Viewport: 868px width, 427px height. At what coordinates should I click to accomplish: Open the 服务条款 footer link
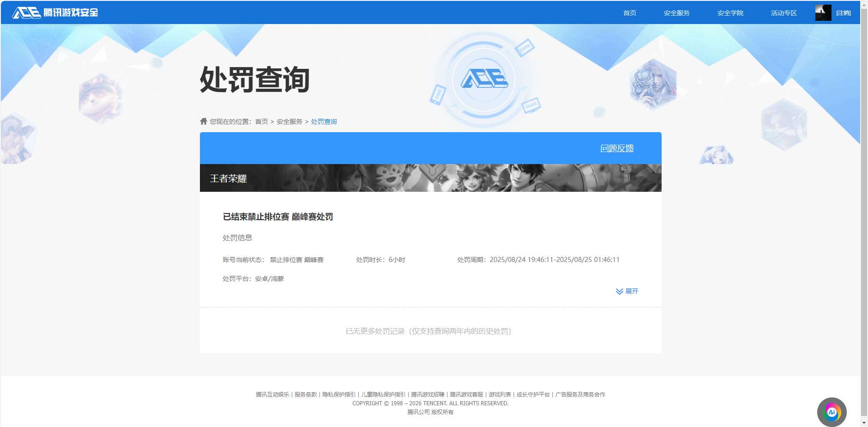click(x=306, y=394)
